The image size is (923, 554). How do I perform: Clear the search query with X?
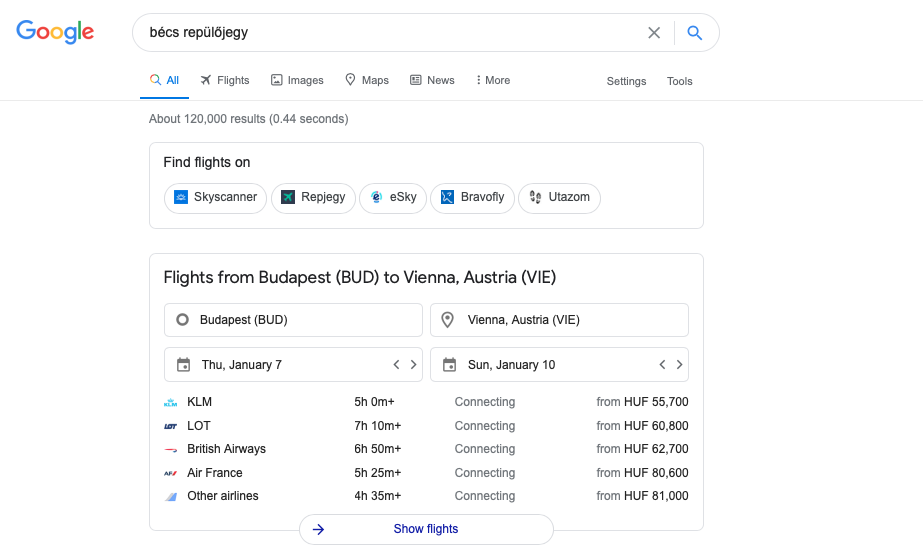click(x=654, y=32)
